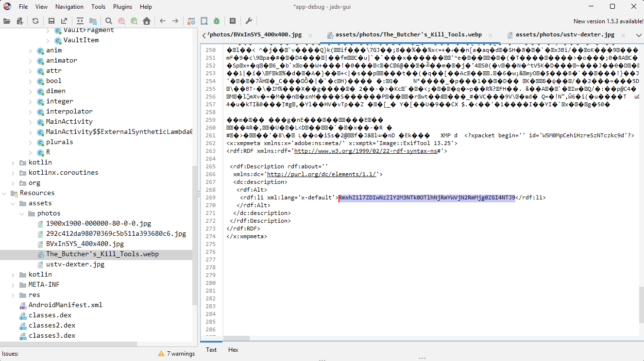
Task: Open the log viewer icon
Action: [233, 21]
